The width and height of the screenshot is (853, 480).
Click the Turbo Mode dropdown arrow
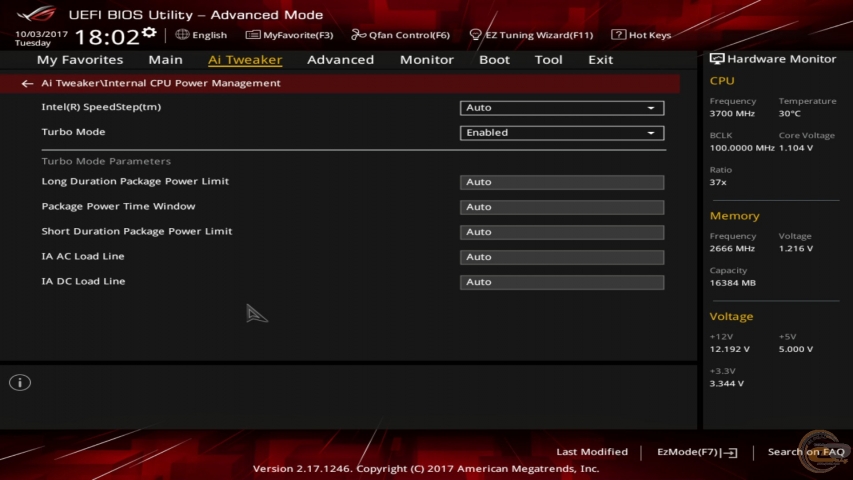(651, 133)
